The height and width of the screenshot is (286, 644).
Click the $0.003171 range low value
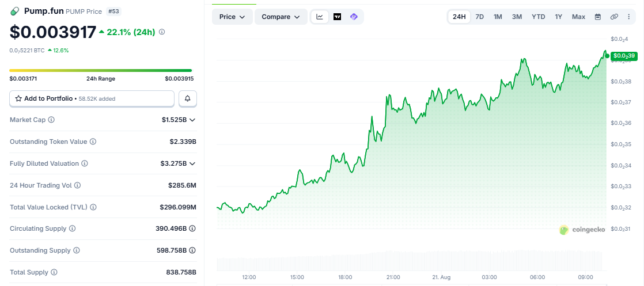pos(24,79)
